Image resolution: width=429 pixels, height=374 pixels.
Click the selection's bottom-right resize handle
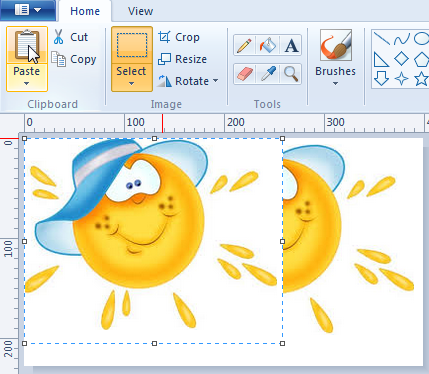point(283,343)
